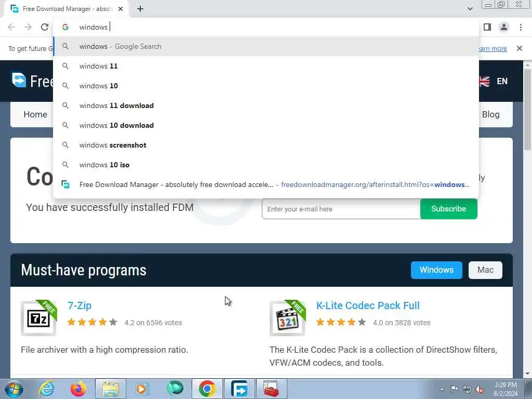532x399 pixels.
Task: Open File Explorer from the taskbar
Action: (x=111, y=389)
